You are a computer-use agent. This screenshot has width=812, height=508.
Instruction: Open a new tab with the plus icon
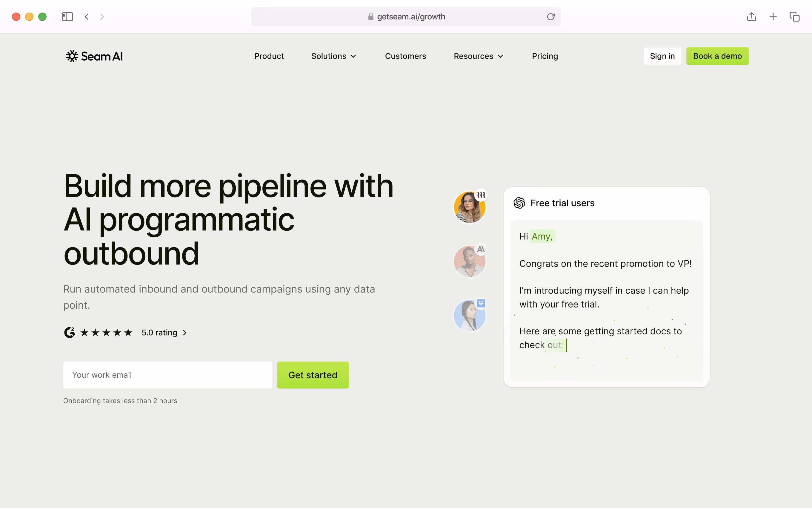(x=773, y=16)
